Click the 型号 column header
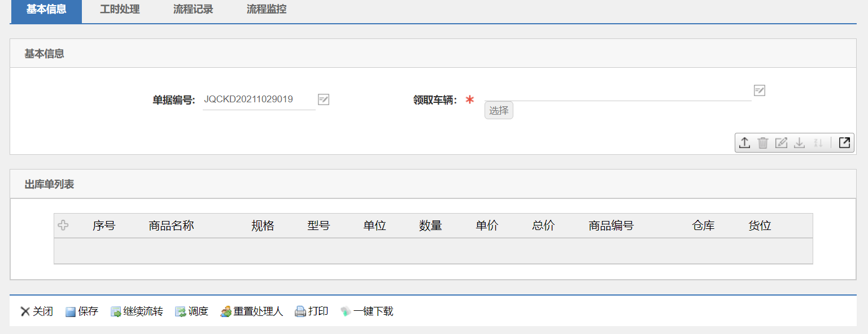This screenshot has height=334, width=868. (x=319, y=226)
